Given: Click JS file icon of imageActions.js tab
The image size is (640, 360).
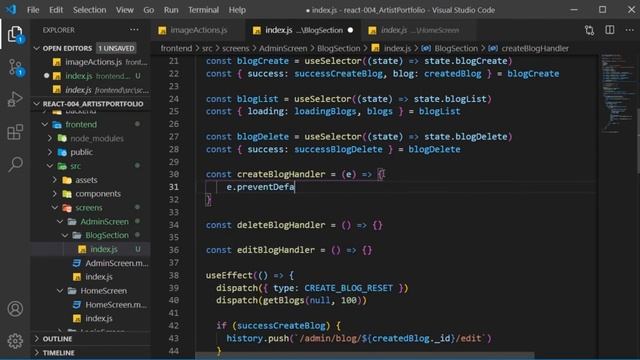Looking at the screenshot, I should pos(162,30).
